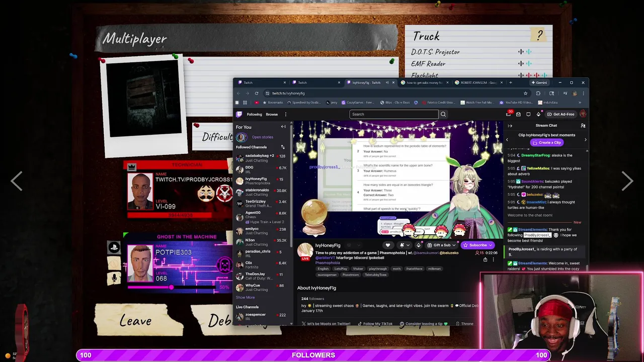Click the Get Ad-Free button
Image resolution: width=644 pixels, height=362 pixels.
click(560, 114)
